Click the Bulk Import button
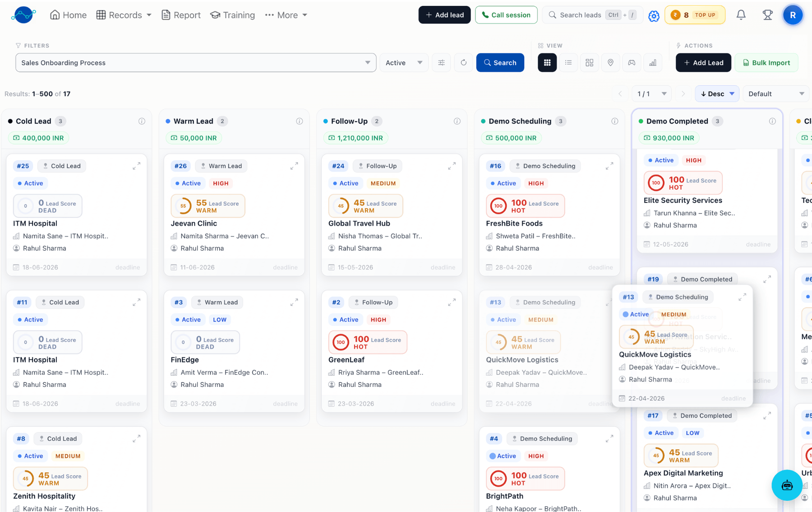 click(766, 63)
